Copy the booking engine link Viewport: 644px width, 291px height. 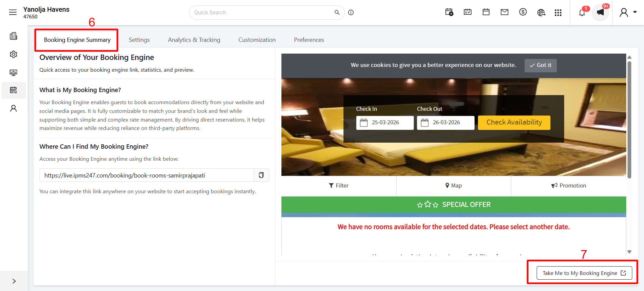pyautogui.click(x=261, y=175)
